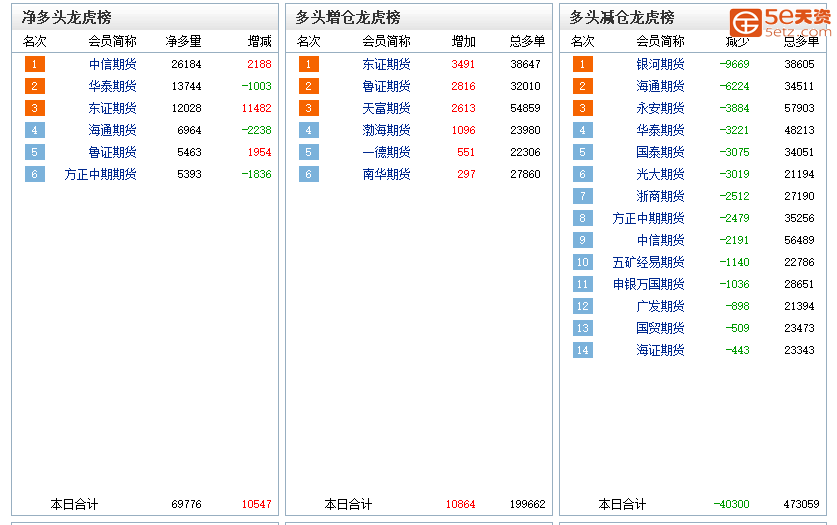837x525 pixels.
Task: Open 华泰期货 in the 多头减仓龙虎榜 table
Action: point(660,130)
